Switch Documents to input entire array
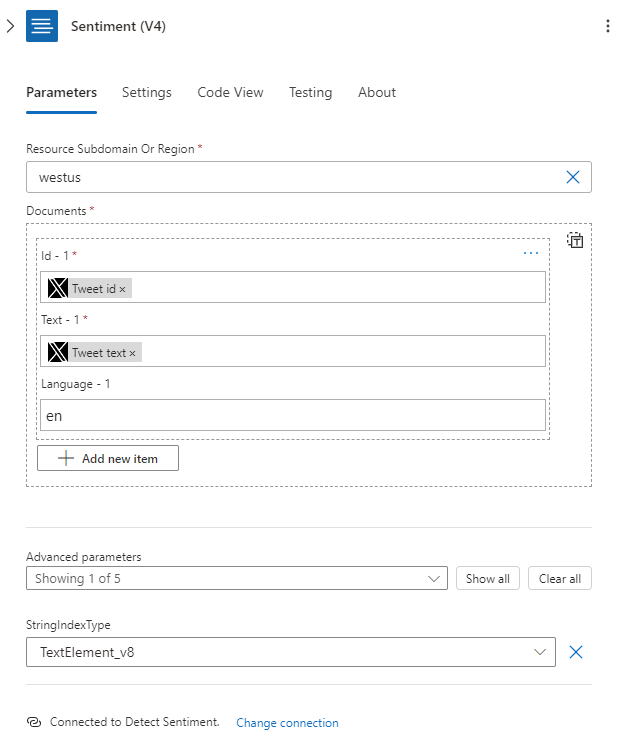618x736 pixels. [x=575, y=240]
